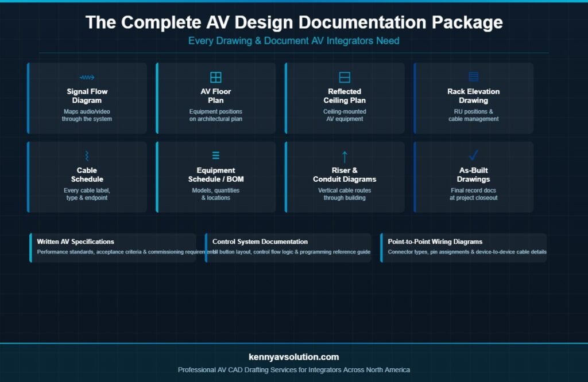Viewport: 588px width, 382px height.
Task: Visit kennyavsolution.com
Action: point(293,356)
